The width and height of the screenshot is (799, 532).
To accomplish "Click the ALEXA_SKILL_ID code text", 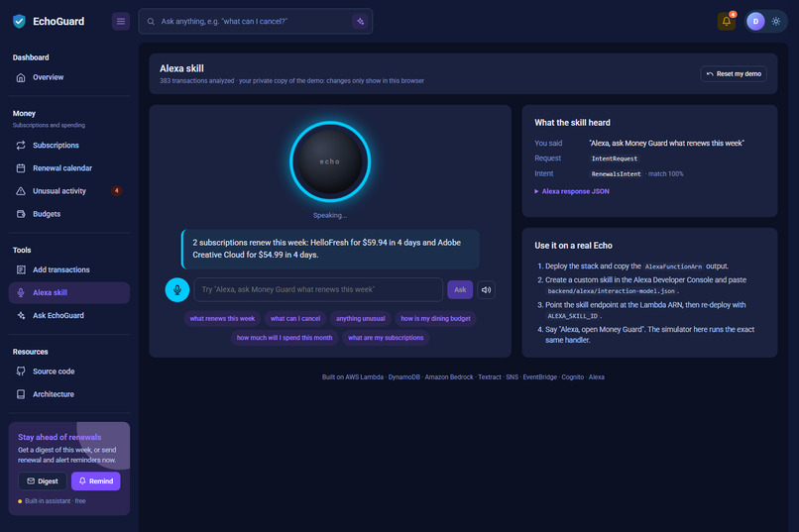I will 572,316.
